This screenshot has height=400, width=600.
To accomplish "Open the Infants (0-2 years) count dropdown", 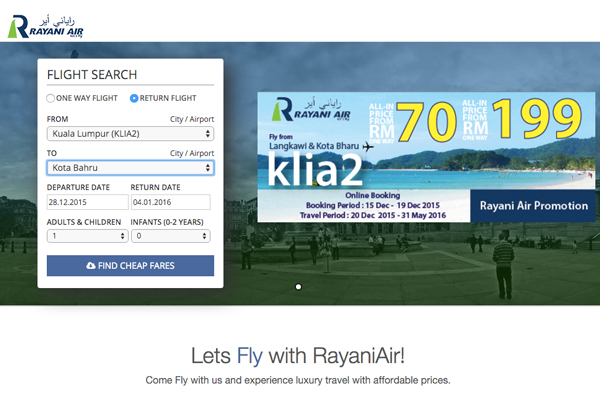I will coord(171,236).
